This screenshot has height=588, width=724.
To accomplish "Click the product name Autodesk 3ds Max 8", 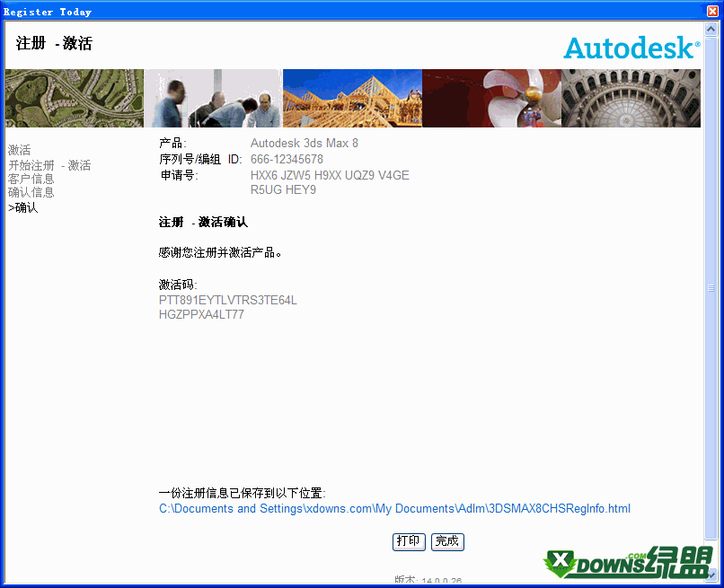I will 305,143.
